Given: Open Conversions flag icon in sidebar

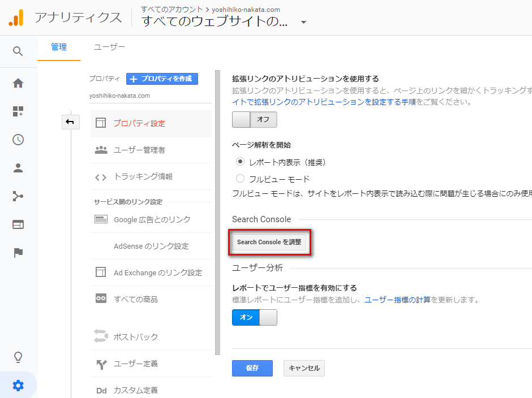Looking at the screenshot, I should [x=18, y=253].
